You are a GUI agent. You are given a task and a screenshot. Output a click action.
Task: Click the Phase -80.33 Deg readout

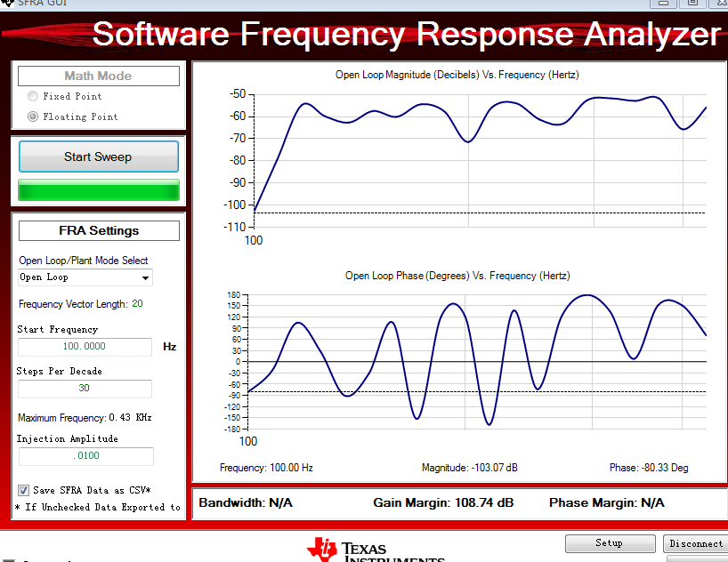(649, 468)
